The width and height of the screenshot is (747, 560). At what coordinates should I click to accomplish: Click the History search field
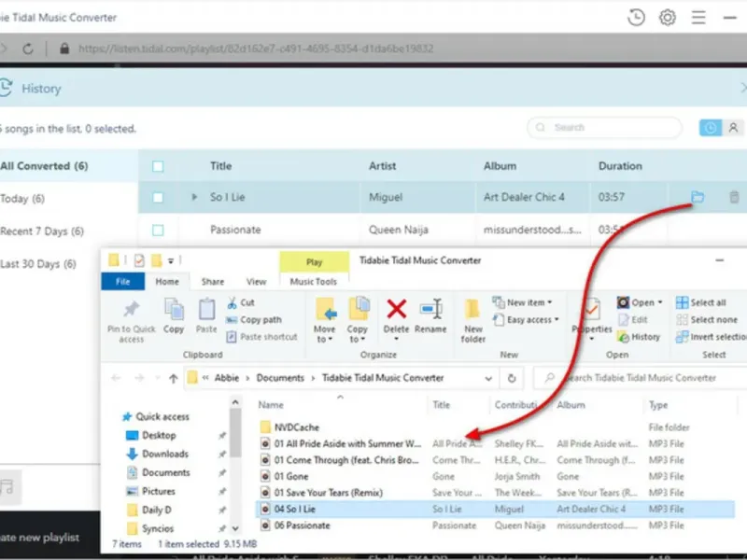pos(604,128)
